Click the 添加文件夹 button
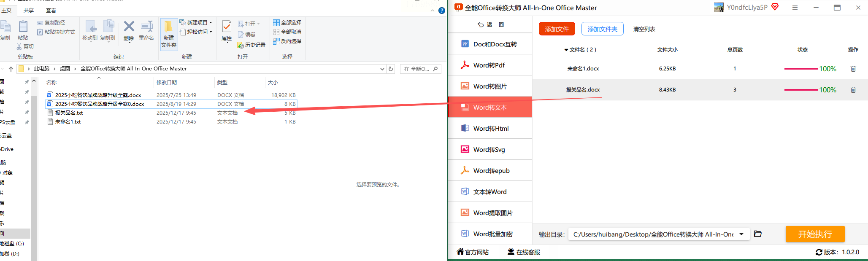 (x=603, y=29)
